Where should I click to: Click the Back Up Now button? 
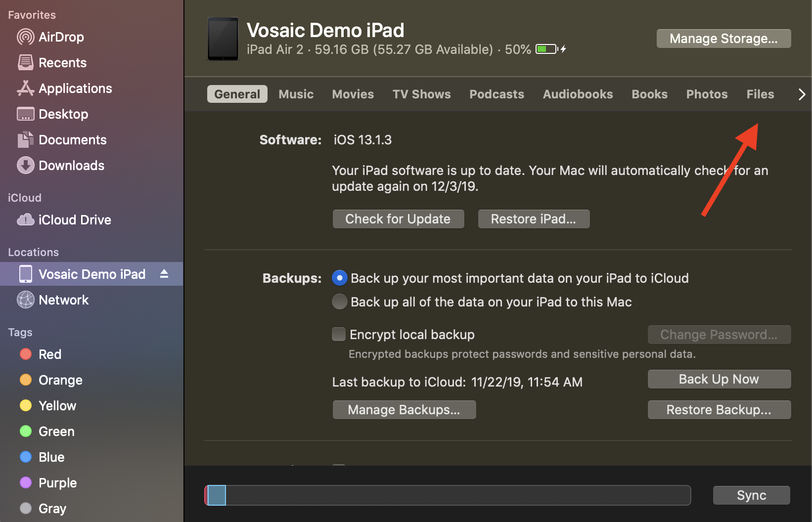coord(720,379)
